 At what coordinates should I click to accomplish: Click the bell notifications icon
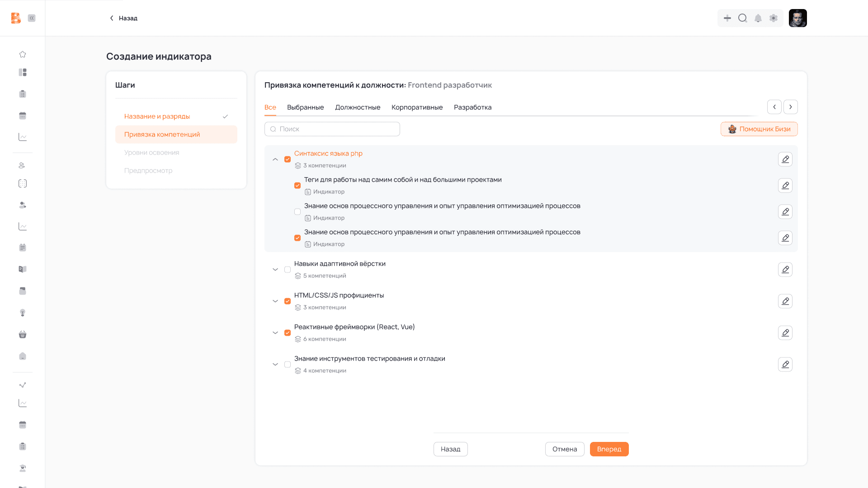758,18
